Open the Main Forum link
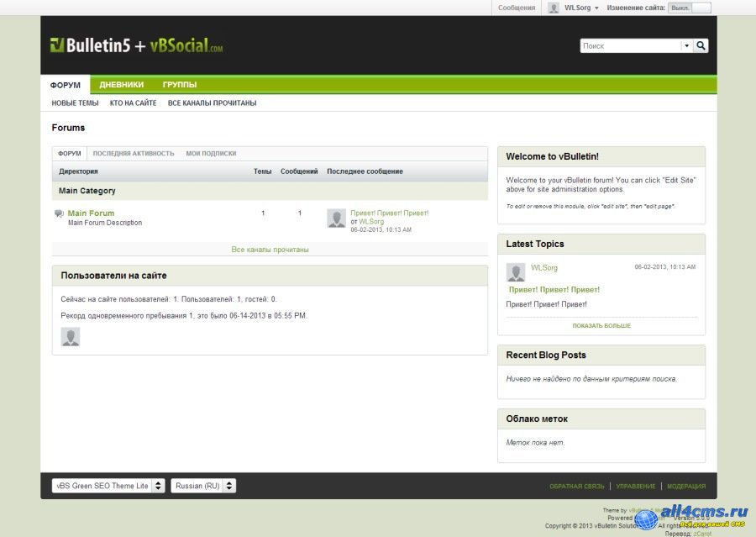 point(91,213)
